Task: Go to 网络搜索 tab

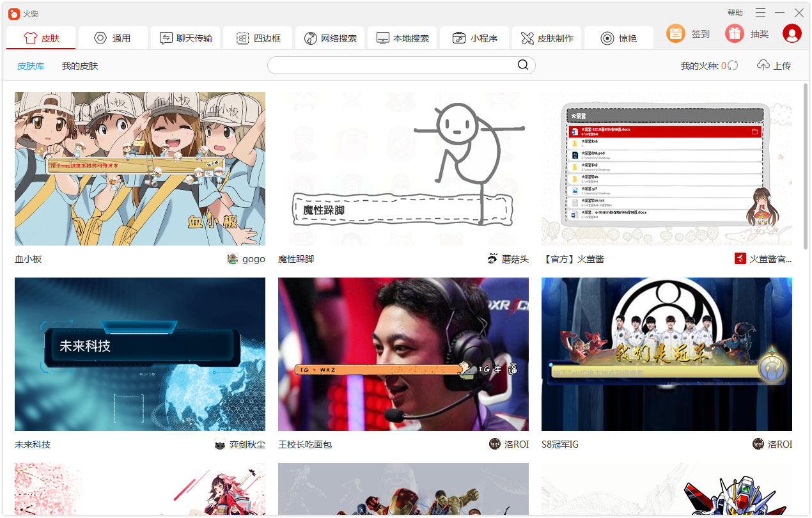Action: (x=330, y=38)
